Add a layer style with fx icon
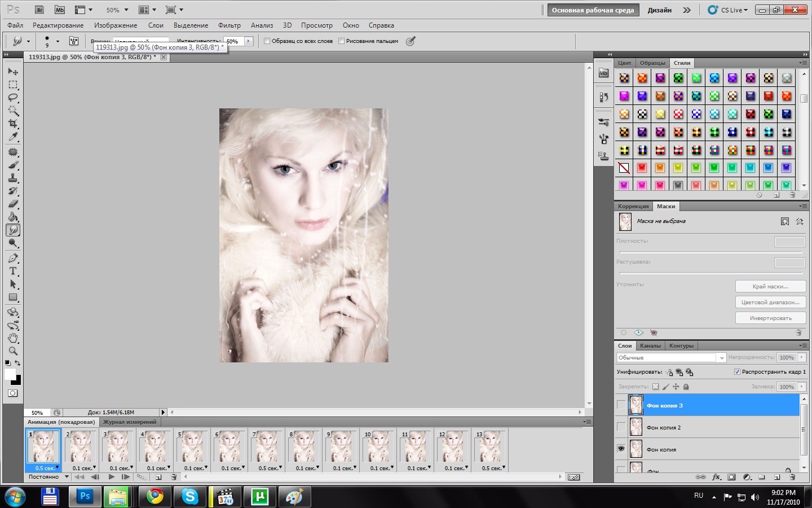Image resolution: width=812 pixels, height=508 pixels. point(716,477)
